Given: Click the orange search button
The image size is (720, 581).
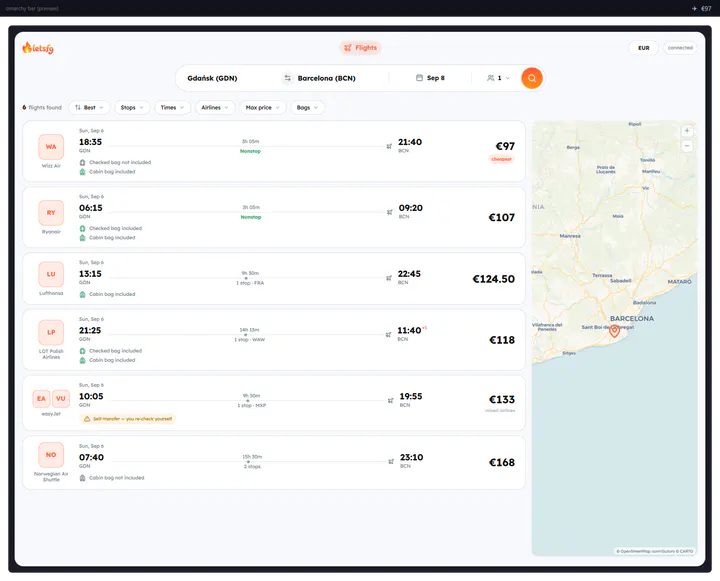Looking at the screenshot, I should 532,78.
